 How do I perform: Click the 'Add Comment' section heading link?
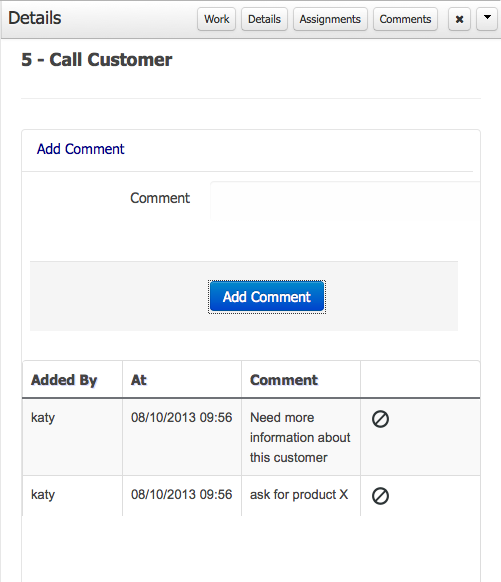pos(80,149)
